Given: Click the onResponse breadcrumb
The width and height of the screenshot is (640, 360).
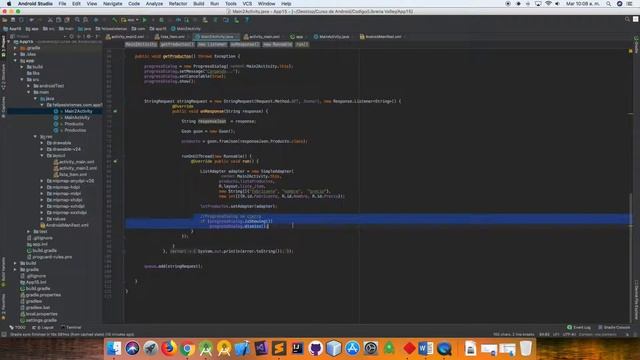Looking at the screenshot, I should (244, 44).
